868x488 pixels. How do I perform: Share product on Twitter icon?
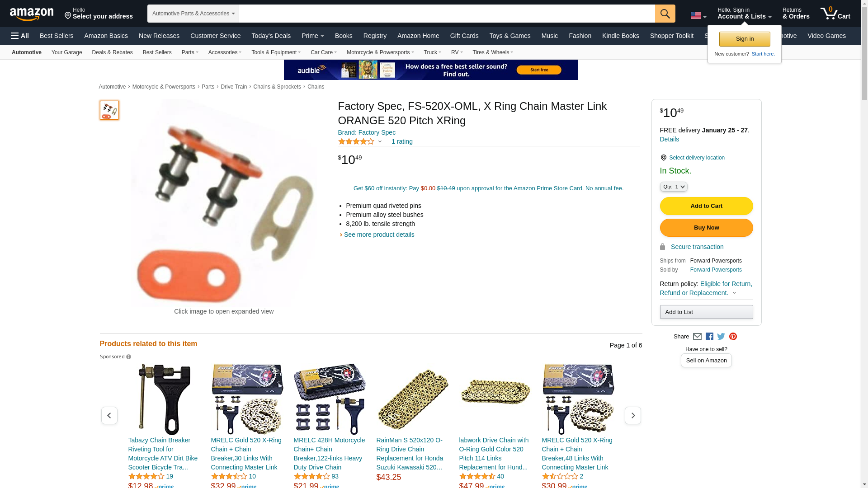click(x=721, y=337)
